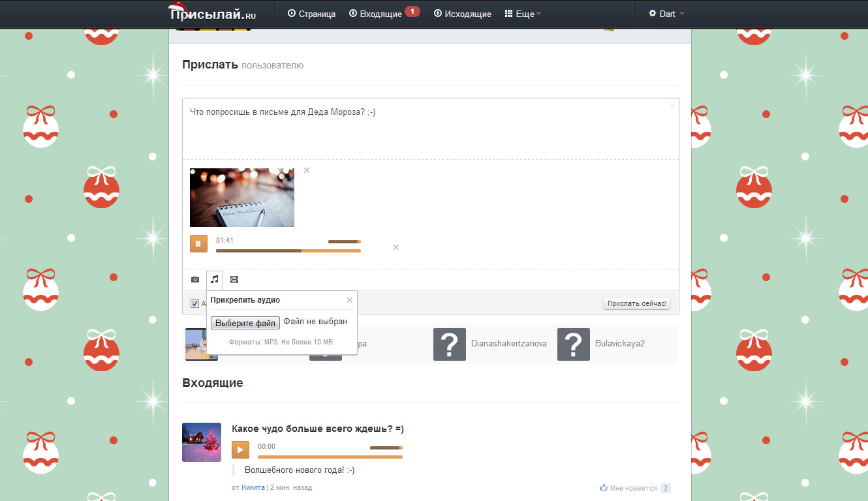The width and height of the screenshot is (868, 501).
Task: Expand the Еще menu
Action: coord(523,14)
